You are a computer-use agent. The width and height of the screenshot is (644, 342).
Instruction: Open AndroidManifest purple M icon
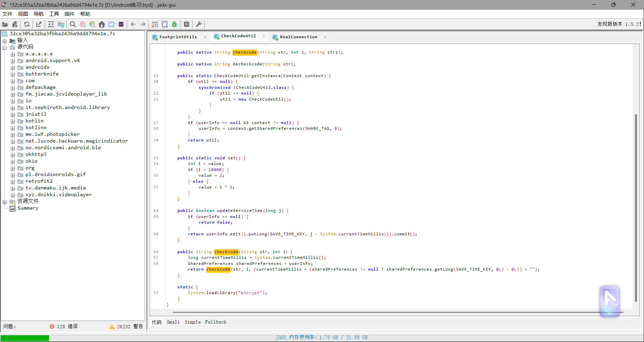click(121, 24)
